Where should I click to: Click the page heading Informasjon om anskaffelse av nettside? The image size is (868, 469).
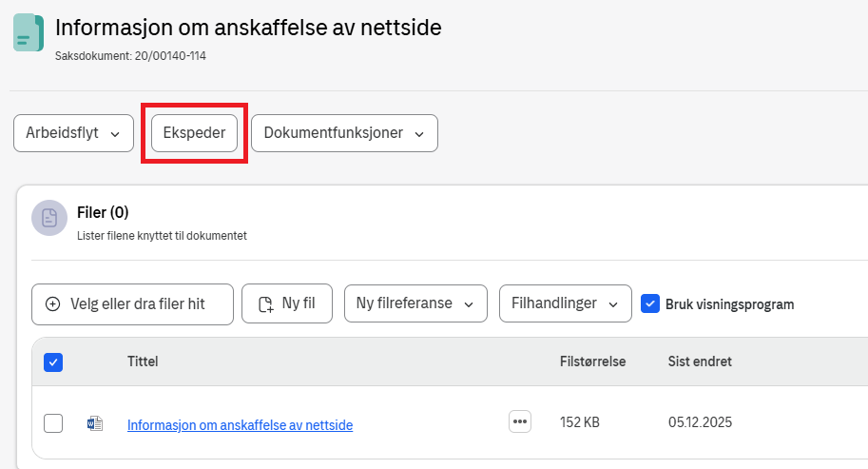click(248, 28)
